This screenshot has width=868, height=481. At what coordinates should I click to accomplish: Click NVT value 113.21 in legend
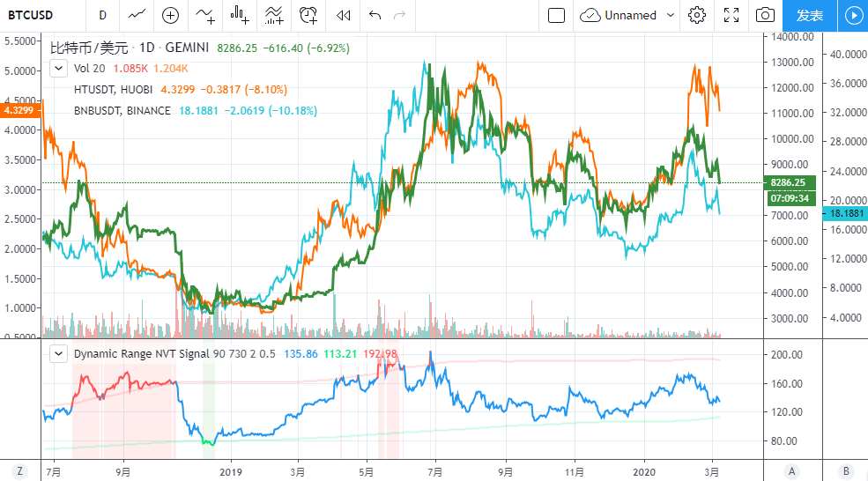(340, 353)
